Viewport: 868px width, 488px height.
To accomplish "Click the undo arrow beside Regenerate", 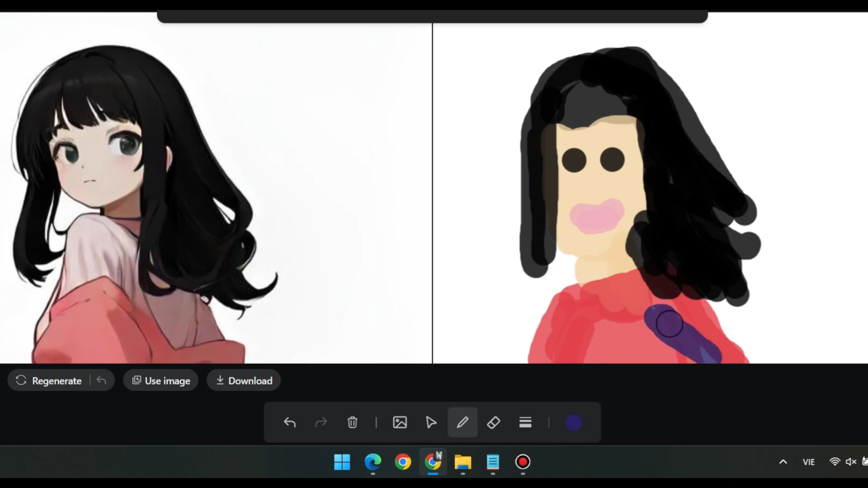I will point(102,380).
